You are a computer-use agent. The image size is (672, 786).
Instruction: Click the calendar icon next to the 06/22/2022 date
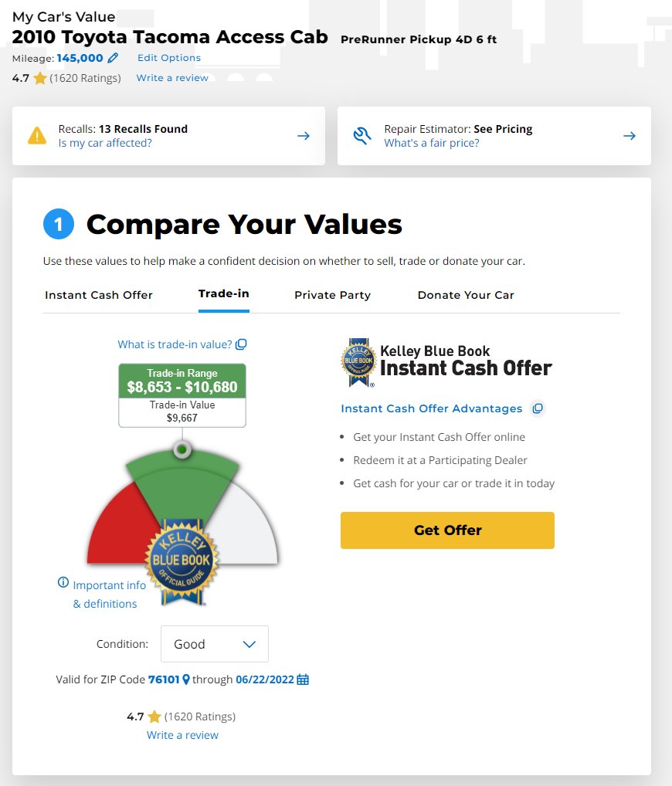click(303, 679)
